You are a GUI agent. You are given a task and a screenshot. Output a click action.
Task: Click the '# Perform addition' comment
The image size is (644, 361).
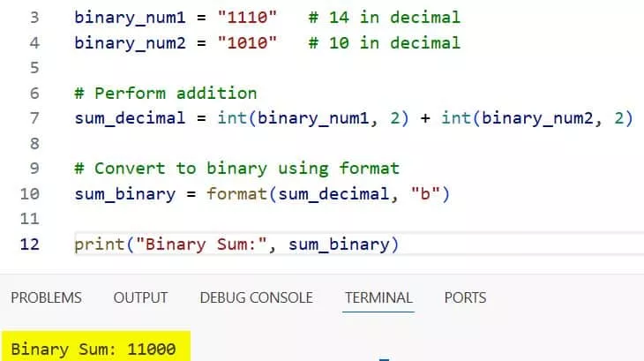point(166,93)
